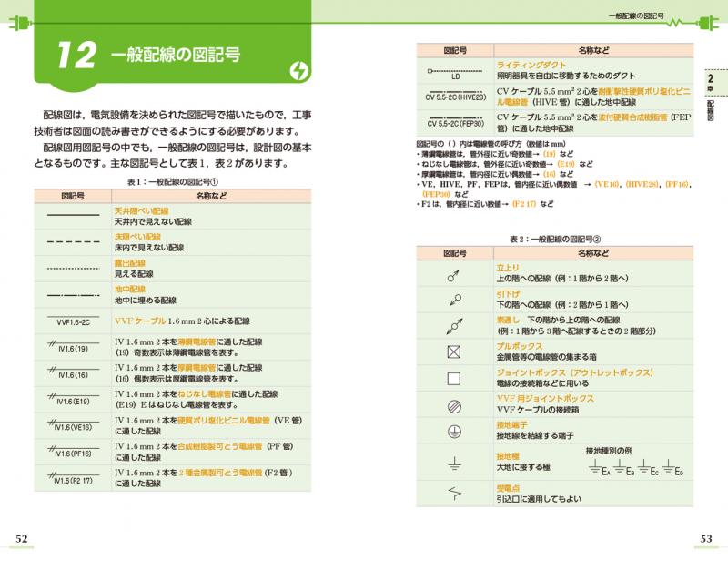Click the IV1.6(PF16) wiring symbol

coord(74,452)
